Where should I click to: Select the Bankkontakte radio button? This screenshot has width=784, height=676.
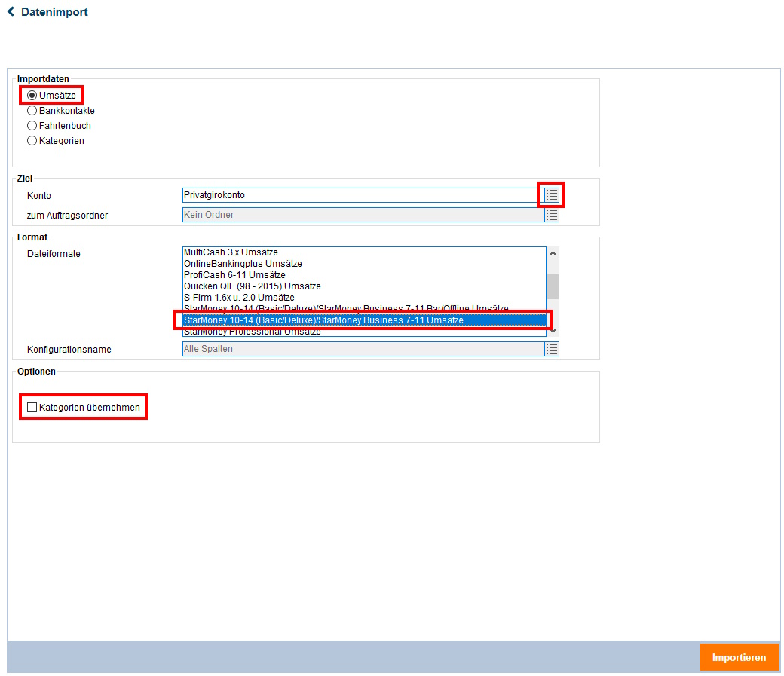[x=32, y=111]
